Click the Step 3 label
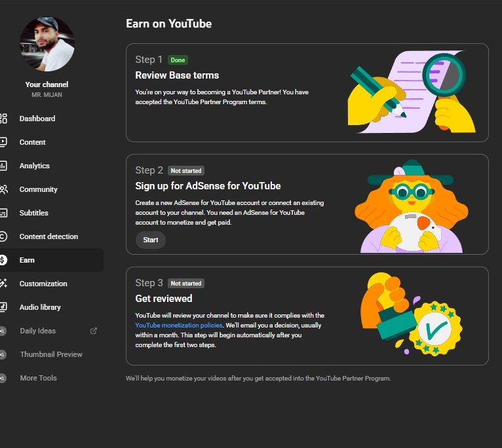The height and width of the screenshot is (448, 502). tap(149, 283)
